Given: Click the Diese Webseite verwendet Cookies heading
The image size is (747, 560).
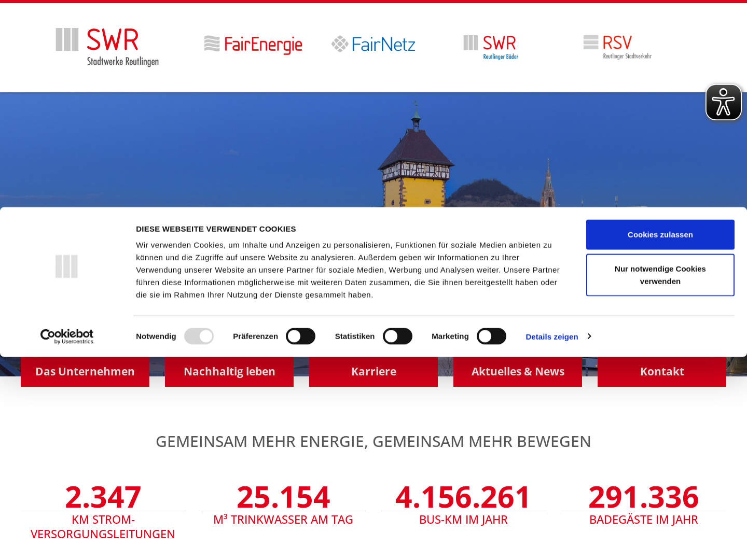Looking at the screenshot, I should click(216, 229).
